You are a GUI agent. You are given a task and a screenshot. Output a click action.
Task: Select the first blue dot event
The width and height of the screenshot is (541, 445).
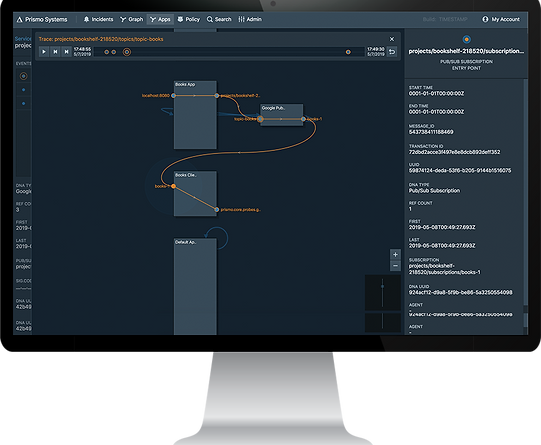coord(23,90)
